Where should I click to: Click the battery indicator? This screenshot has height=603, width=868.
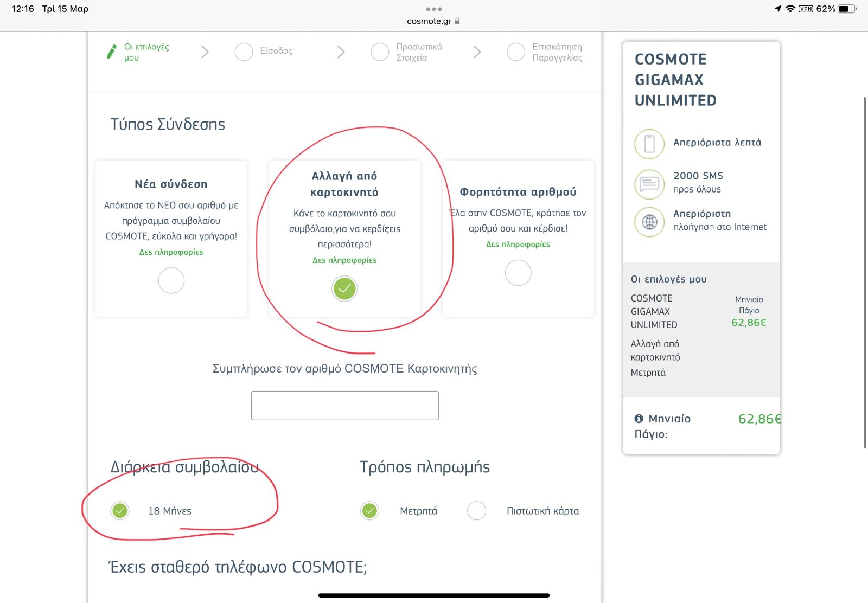click(x=847, y=9)
